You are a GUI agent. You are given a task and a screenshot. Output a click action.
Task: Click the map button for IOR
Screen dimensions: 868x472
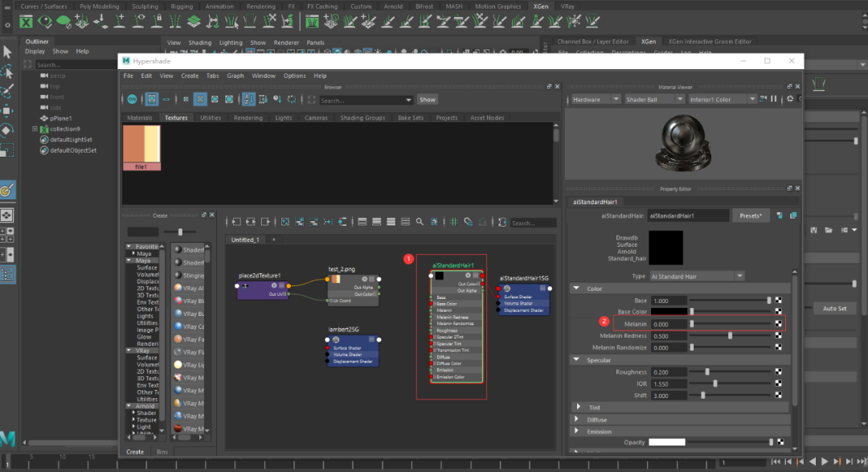tap(778, 384)
